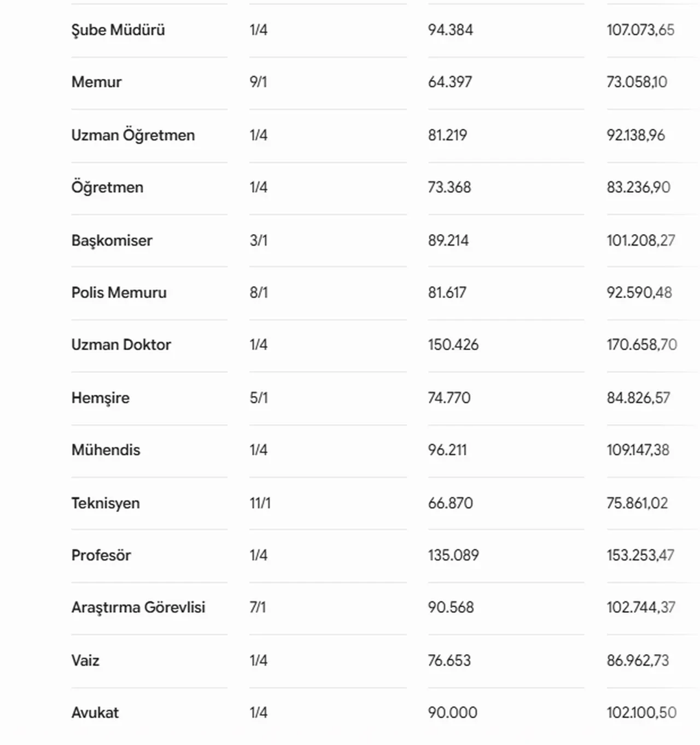Select the Profesör row label
This screenshot has height=745, width=700.
(x=101, y=555)
